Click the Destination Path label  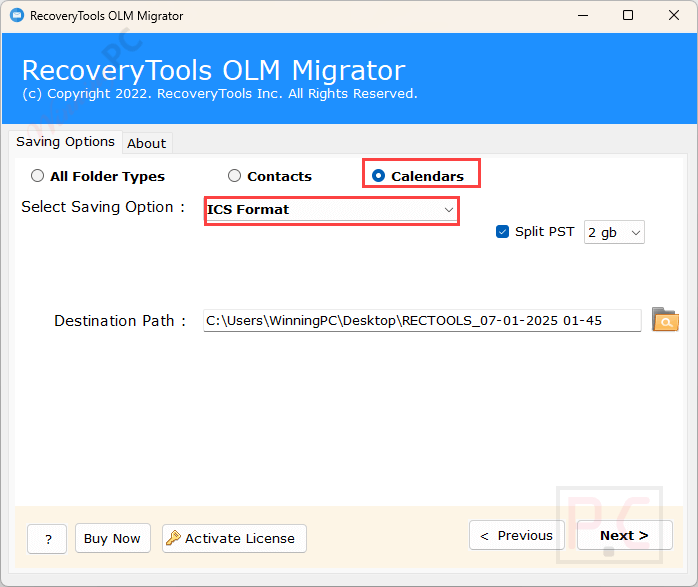click(x=120, y=321)
